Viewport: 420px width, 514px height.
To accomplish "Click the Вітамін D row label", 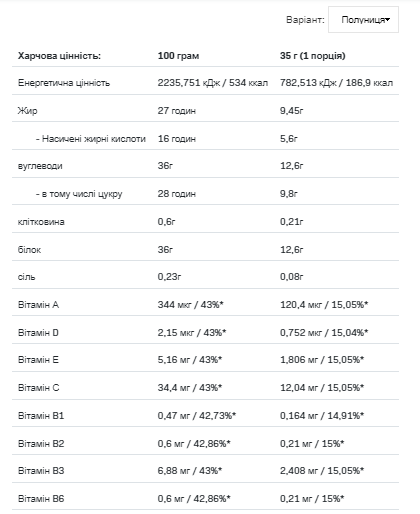I will click(x=38, y=333).
